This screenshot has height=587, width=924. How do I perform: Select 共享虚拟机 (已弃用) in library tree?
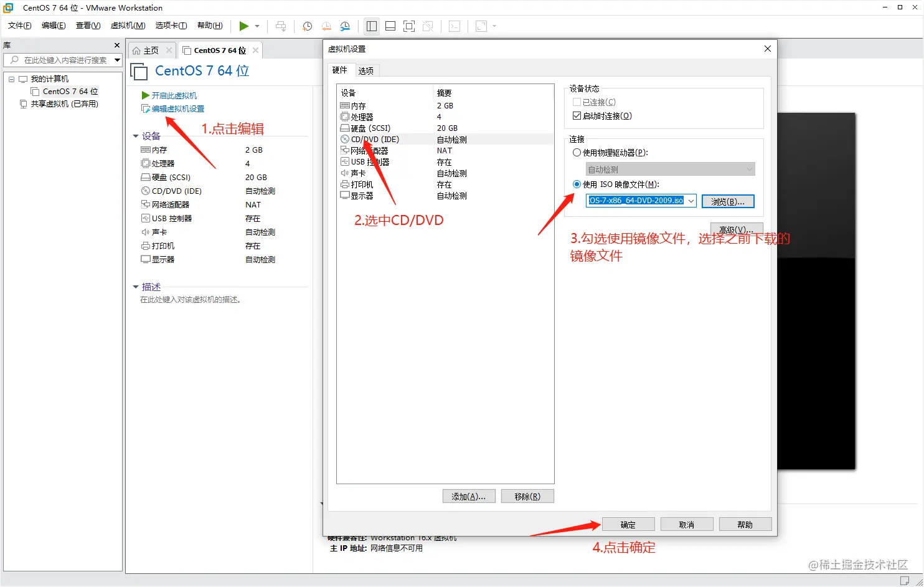pyautogui.click(x=65, y=104)
